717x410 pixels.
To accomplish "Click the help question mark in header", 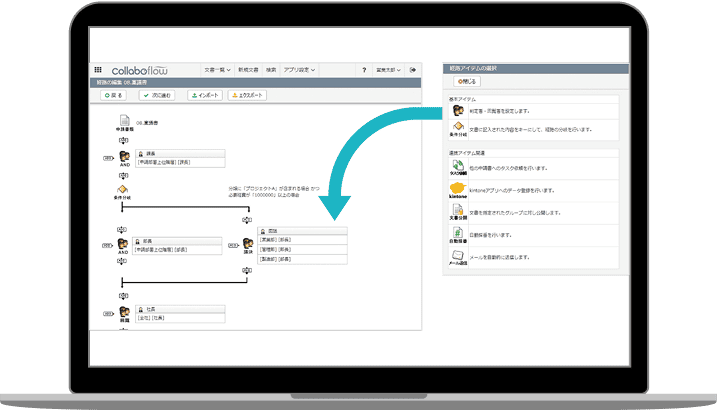I will (x=363, y=70).
